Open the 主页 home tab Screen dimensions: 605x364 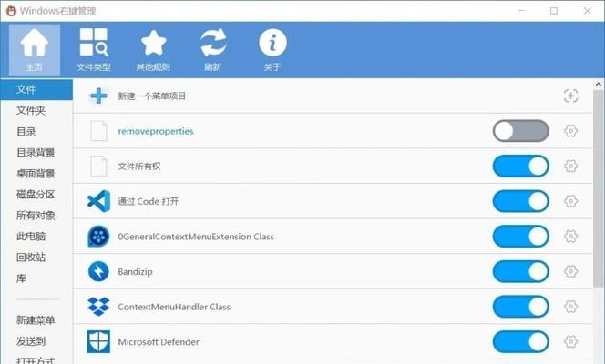click(35, 50)
